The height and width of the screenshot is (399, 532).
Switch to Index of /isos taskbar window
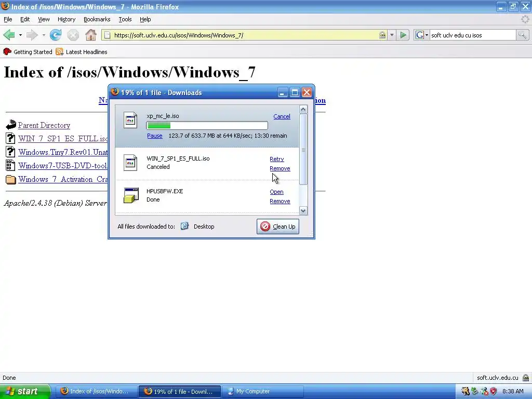coord(96,391)
